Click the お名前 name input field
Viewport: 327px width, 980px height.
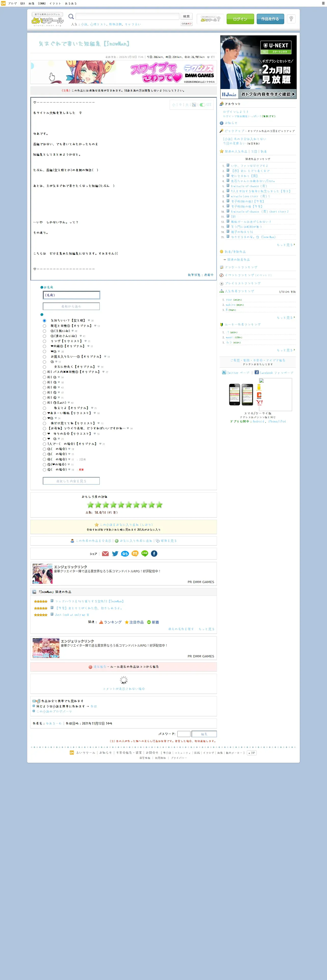[71, 295]
